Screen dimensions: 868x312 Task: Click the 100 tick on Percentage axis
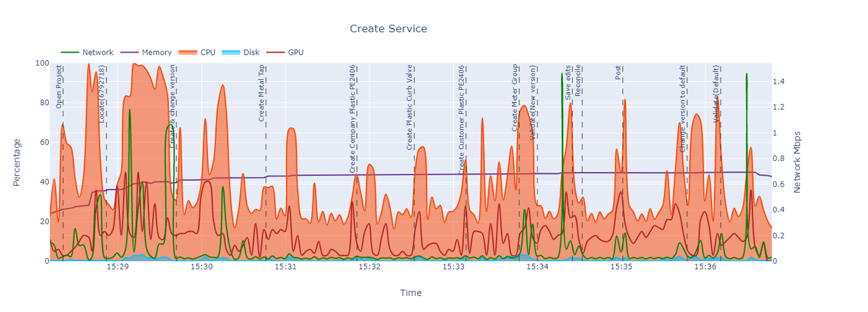tap(42, 63)
